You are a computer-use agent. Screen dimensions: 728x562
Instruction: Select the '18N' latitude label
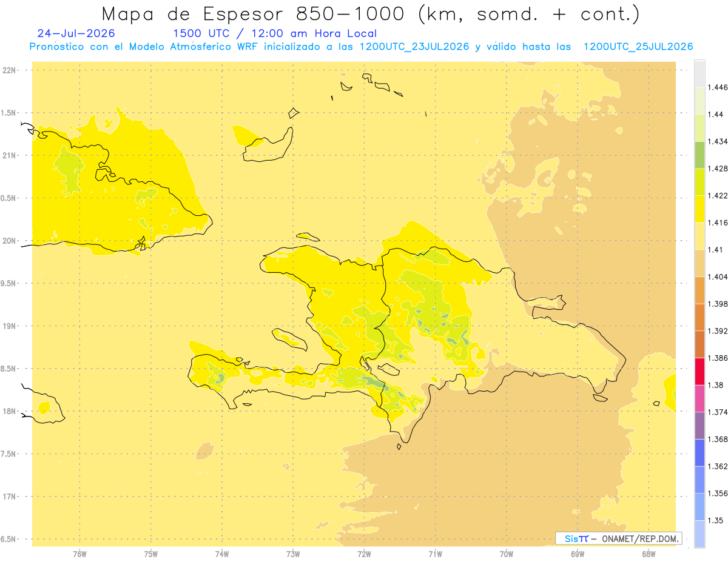click(x=9, y=411)
